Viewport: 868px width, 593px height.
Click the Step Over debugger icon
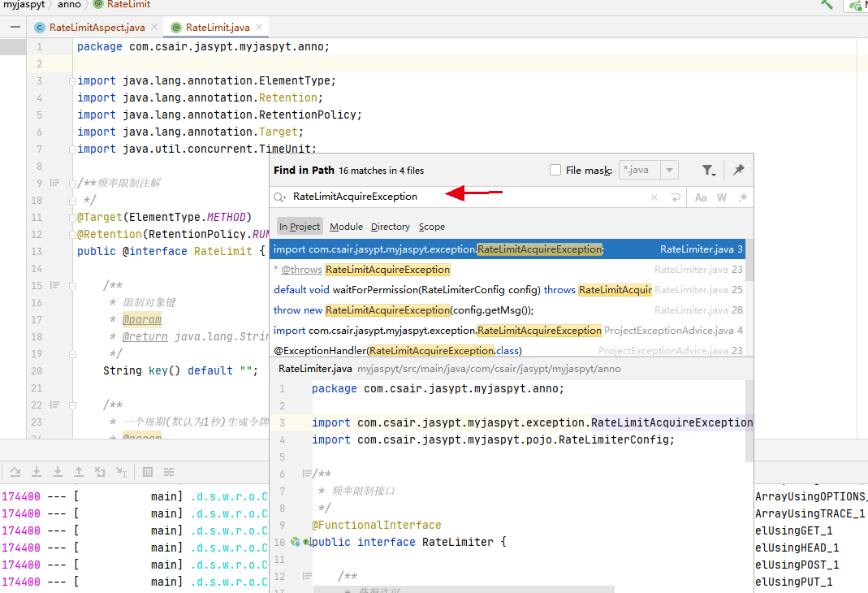point(15,472)
